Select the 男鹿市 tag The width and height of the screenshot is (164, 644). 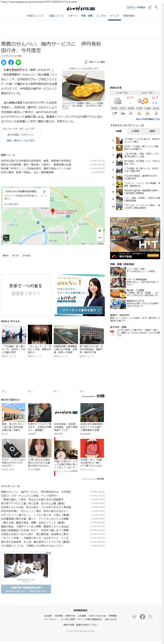pyautogui.click(x=6, y=256)
